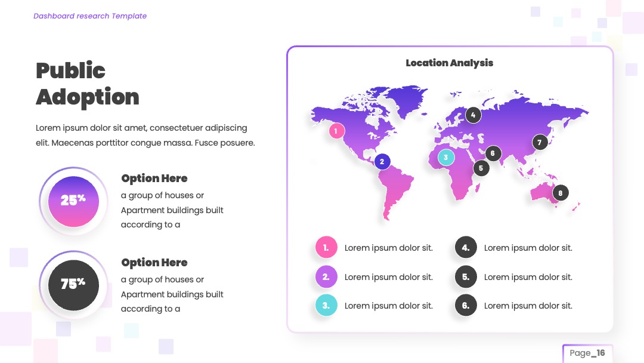Click the Lorem ipsum text for legend item 4
The height and width of the screenshot is (363, 644).
528,248
